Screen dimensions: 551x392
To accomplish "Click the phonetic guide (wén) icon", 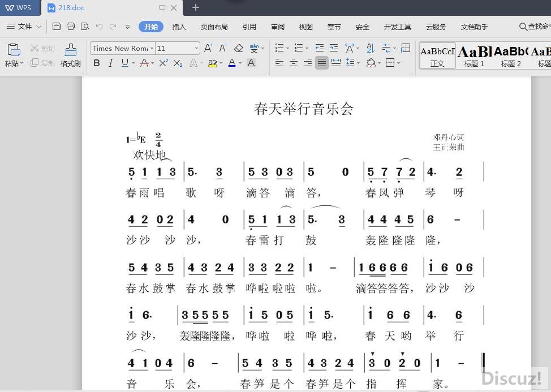I will (254, 48).
